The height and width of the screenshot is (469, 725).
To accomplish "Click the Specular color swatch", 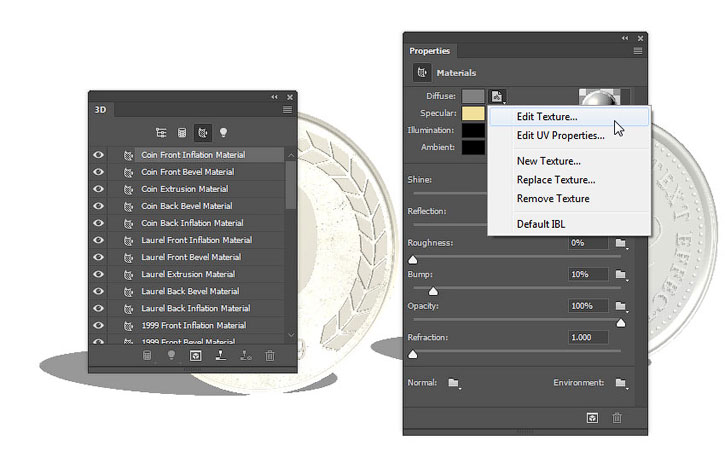I will pyautogui.click(x=473, y=114).
